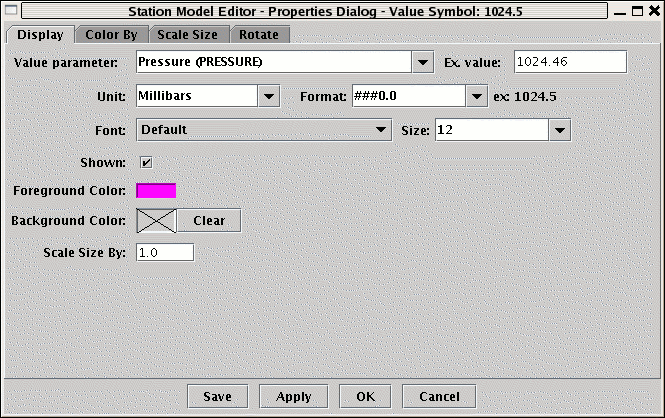
Task: Expand the Format combo box arrow
Action: 477,96
